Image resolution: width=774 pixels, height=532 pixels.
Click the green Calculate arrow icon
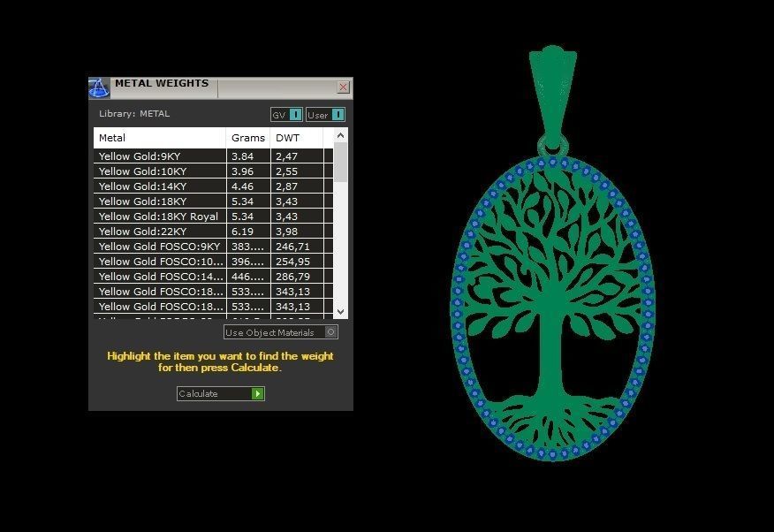coord(258,393)
